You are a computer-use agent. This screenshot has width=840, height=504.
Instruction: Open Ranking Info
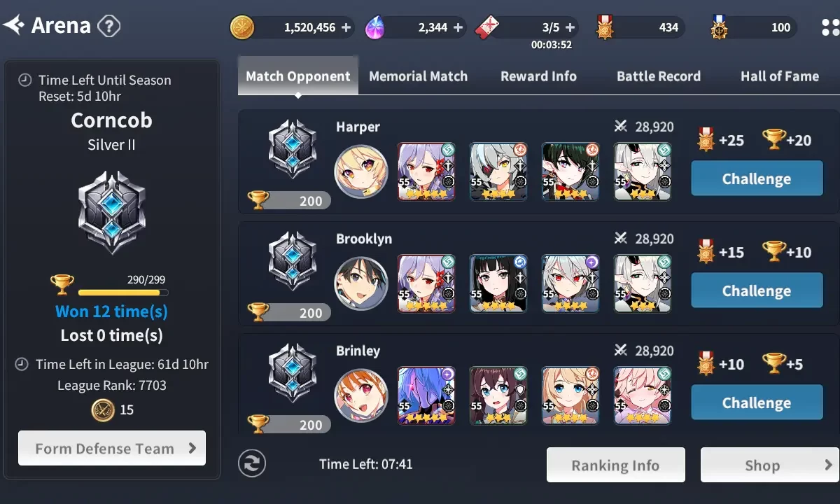(615, 465)
